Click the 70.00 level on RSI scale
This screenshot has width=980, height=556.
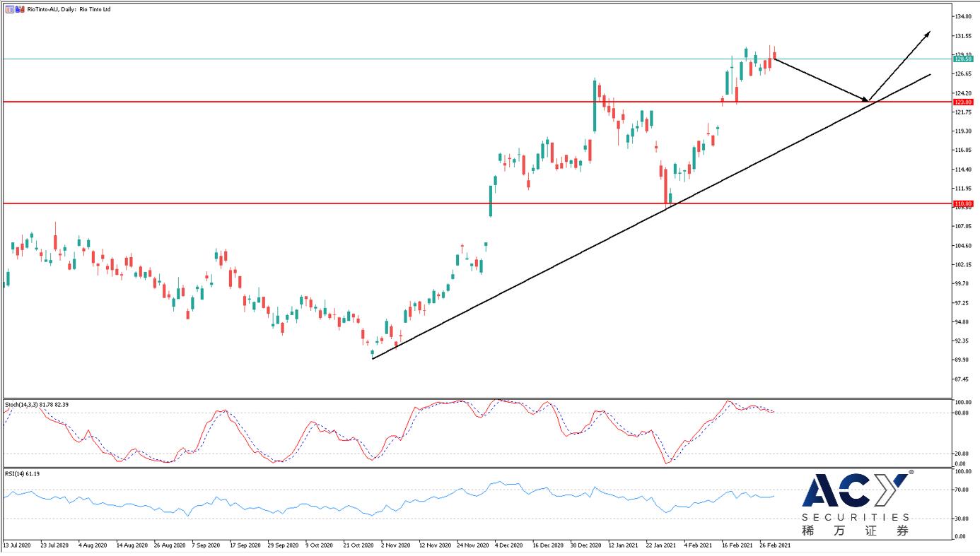[962, 489]
